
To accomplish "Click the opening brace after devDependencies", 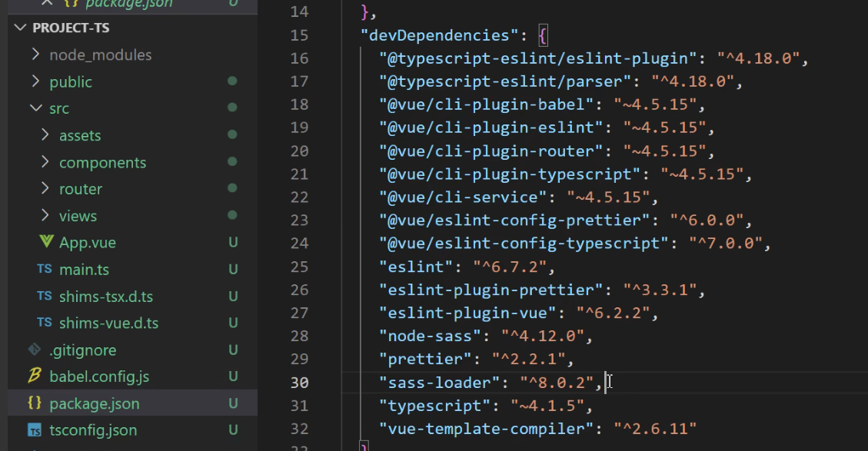I will pyautogui.click(x=543, y=36).
